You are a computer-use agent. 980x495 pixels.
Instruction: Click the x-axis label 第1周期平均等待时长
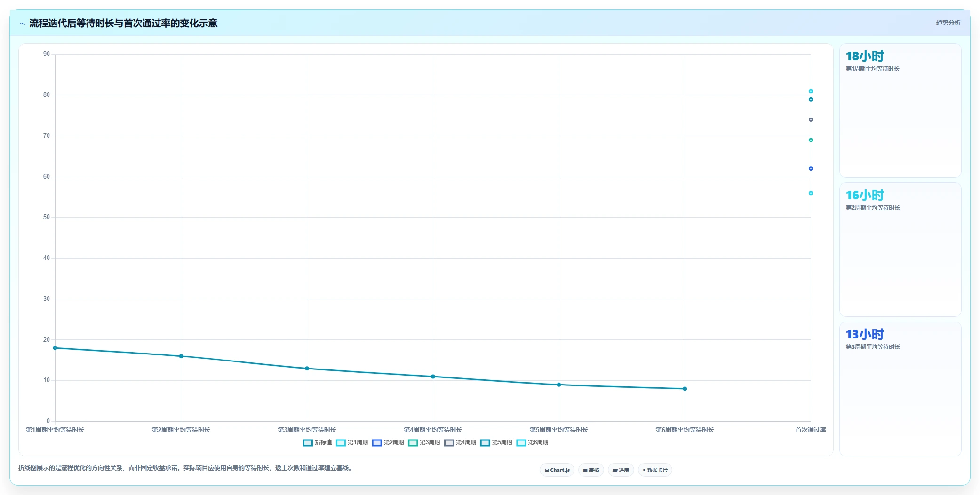[x=55, y=430]
